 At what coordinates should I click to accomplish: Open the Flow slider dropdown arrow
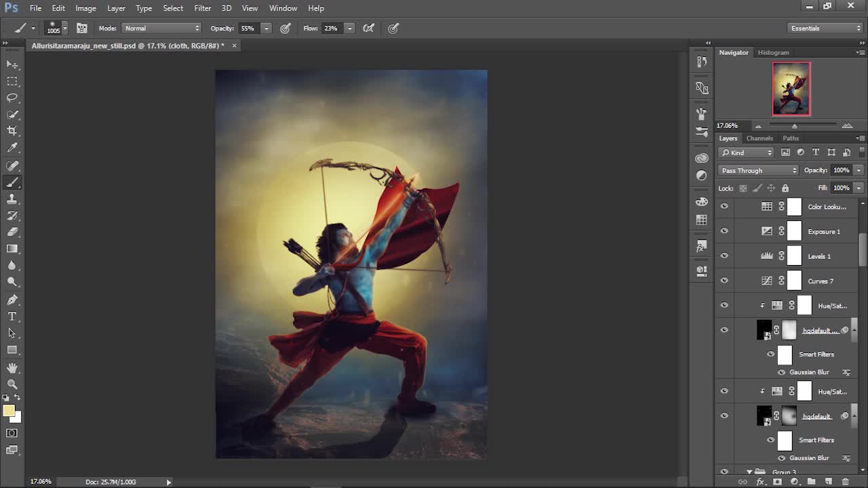(x=349, y=28)
